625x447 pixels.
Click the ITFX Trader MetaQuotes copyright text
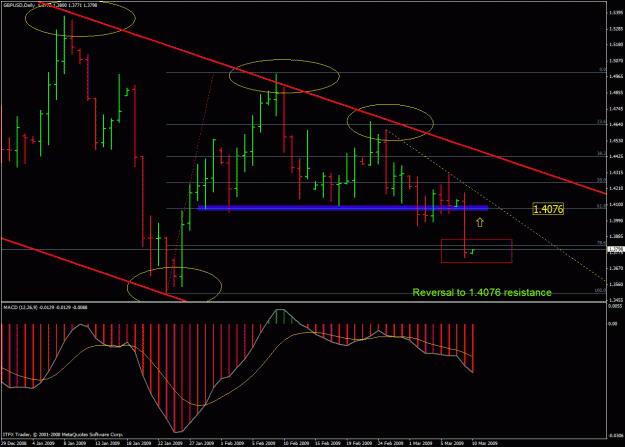(x=63, y=434)
